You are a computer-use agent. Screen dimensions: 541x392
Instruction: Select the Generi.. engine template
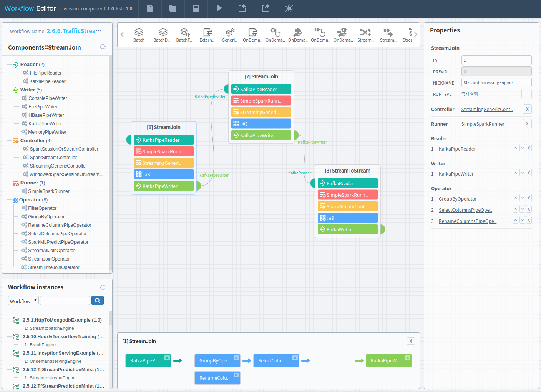point(230,35)
